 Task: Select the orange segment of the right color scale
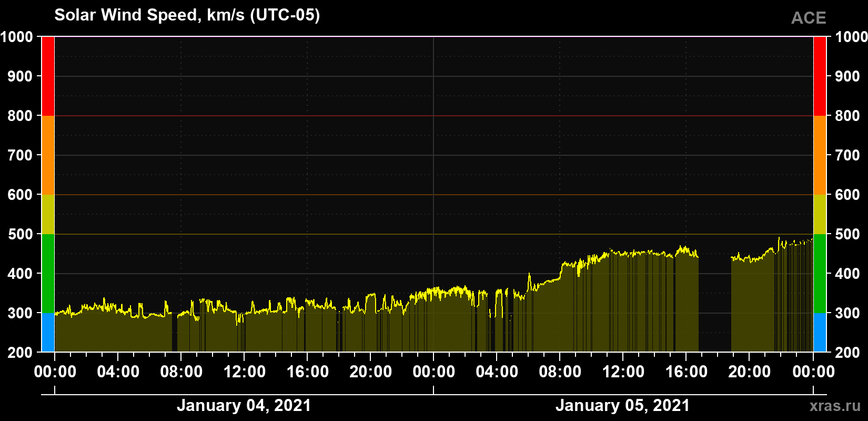click(x=820, y=155)
